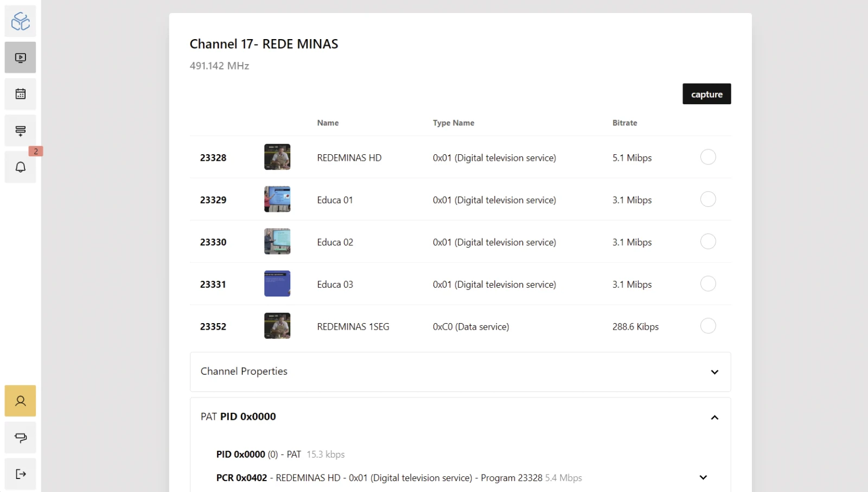Click the Bitrate column header

coord(625,123)
